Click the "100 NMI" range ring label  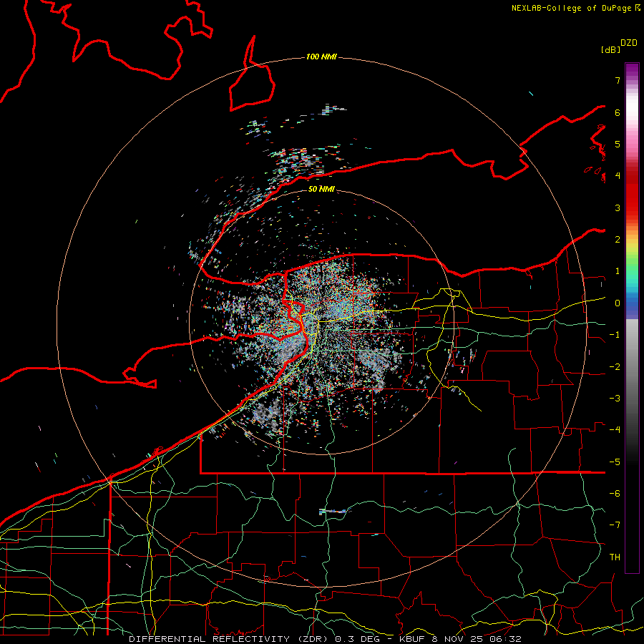(321, 57)
